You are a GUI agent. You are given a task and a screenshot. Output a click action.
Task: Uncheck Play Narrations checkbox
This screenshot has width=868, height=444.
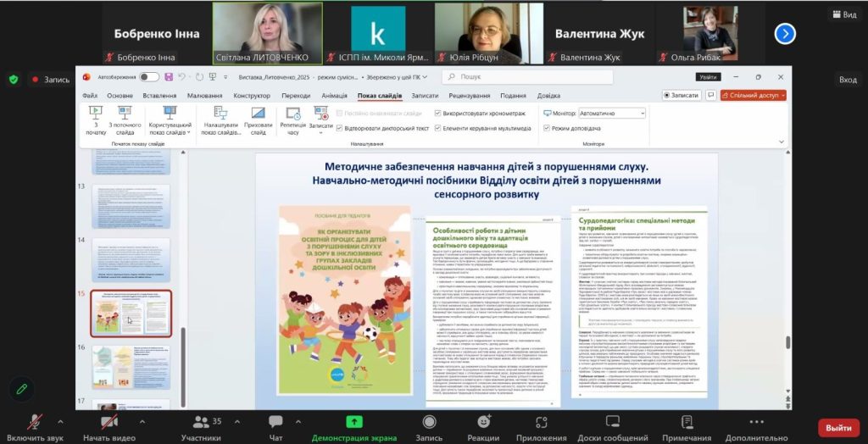pos(339,128)
